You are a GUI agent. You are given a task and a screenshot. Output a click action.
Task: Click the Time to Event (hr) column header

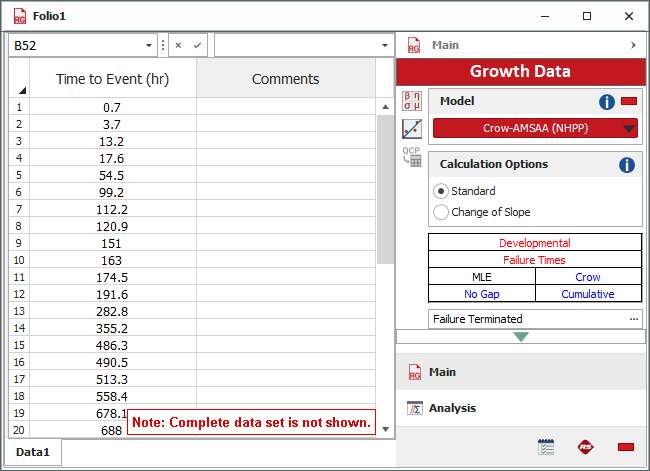[112, 79]
